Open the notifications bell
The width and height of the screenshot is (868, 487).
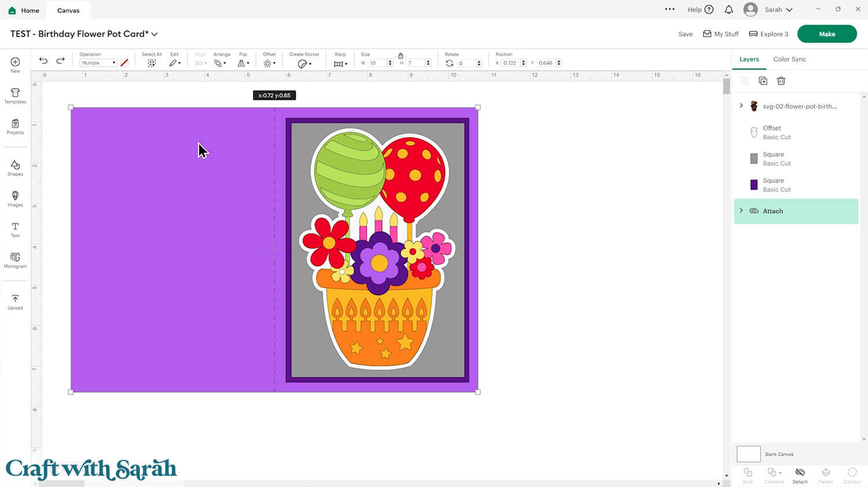click(x=729, y=10)
